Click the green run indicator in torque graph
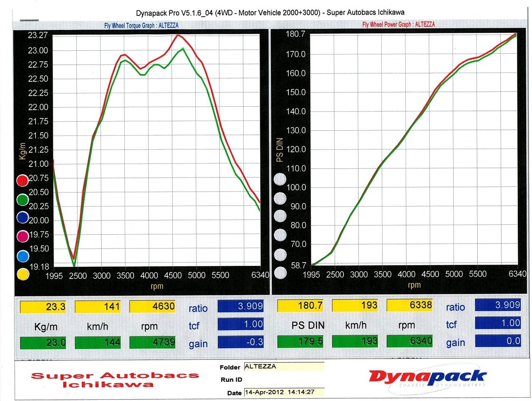Viewport: 532px width, 401px height. (22, 199)
